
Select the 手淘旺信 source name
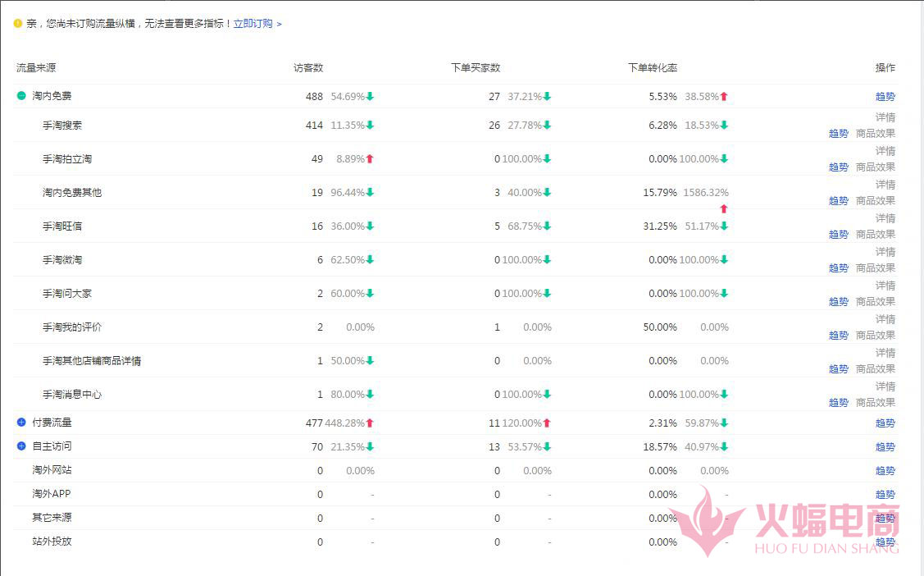pyautogui.click(x=61, y=226)
